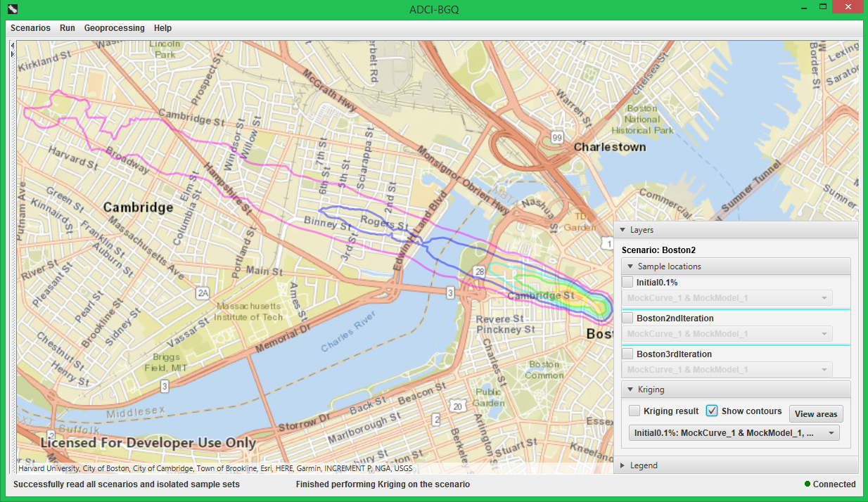Click the Route 2A shield near Massachusetts Ave
The height and width of the screenshot is (502, 868).
[x=203, y=292]
